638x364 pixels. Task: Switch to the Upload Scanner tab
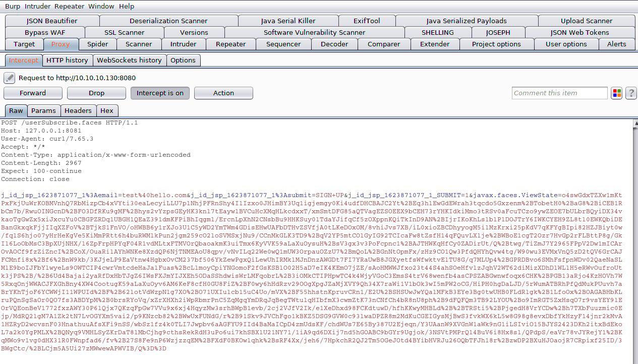point(587,21)
